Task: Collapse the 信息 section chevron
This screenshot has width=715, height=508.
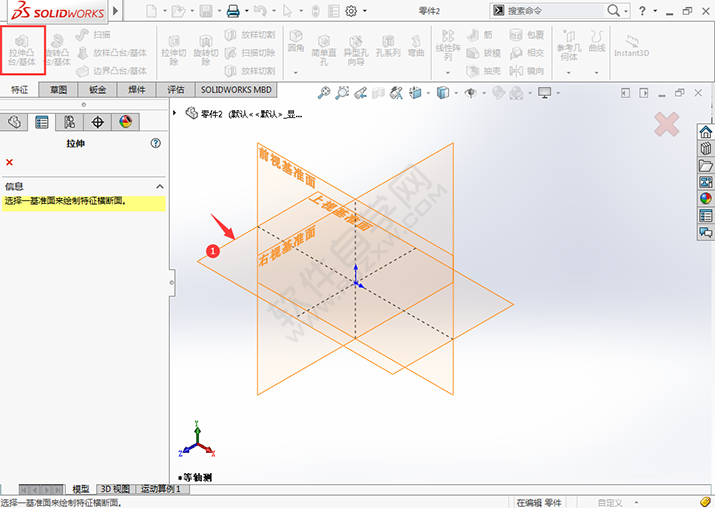Action: point(158,186)
